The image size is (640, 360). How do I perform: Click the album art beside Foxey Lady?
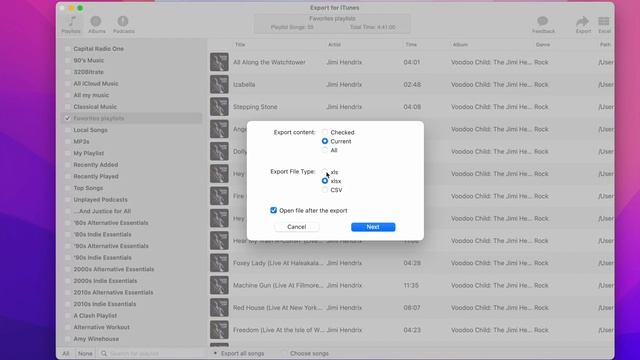[x=219, y=263]
